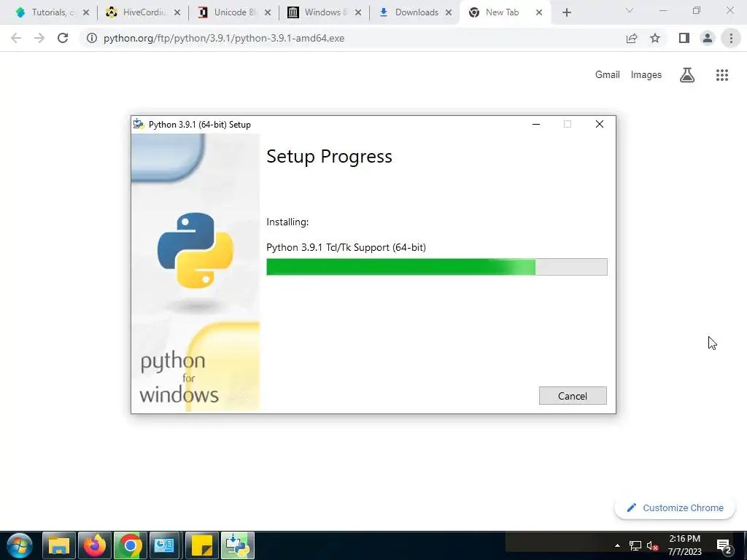The width and height of the screenshot is (747, 560).
Task: Open Search Labs flask icon
Action: pos(687,75)
